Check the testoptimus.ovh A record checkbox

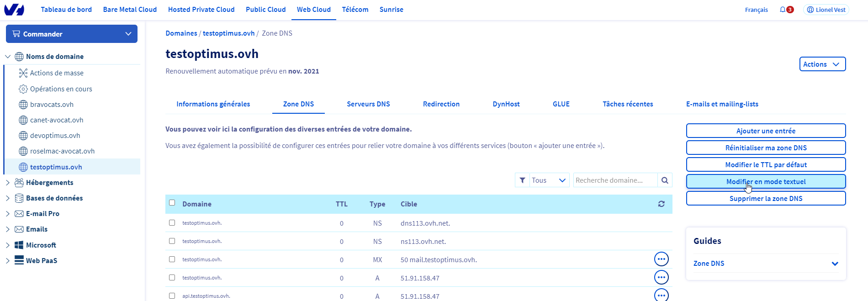click(172, 278)
